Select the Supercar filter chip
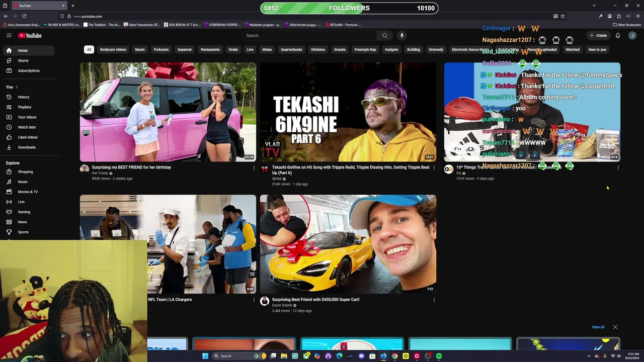Viewport: 644px width, 362px height. pos(185,49)
